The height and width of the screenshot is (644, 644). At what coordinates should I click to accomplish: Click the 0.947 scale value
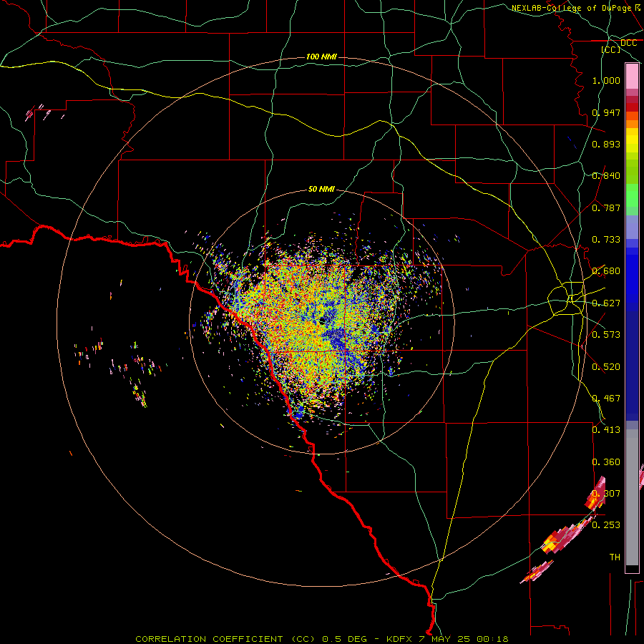click(606, 112)
